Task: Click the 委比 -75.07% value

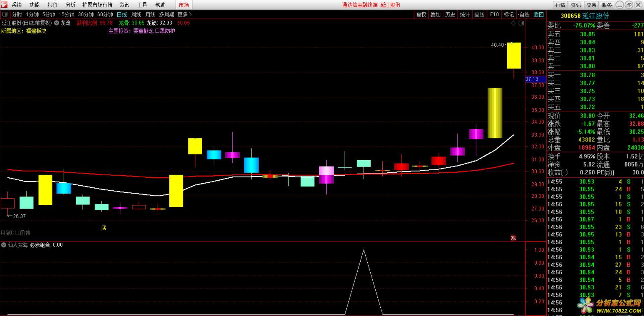Action: tap(584, 26)
